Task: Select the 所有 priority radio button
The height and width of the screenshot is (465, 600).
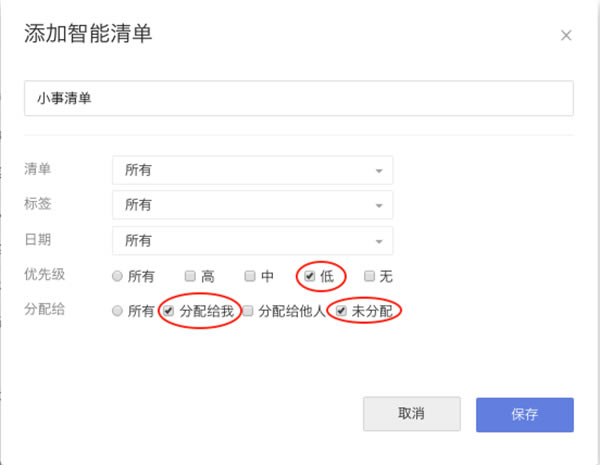Action: coord(118,276)
